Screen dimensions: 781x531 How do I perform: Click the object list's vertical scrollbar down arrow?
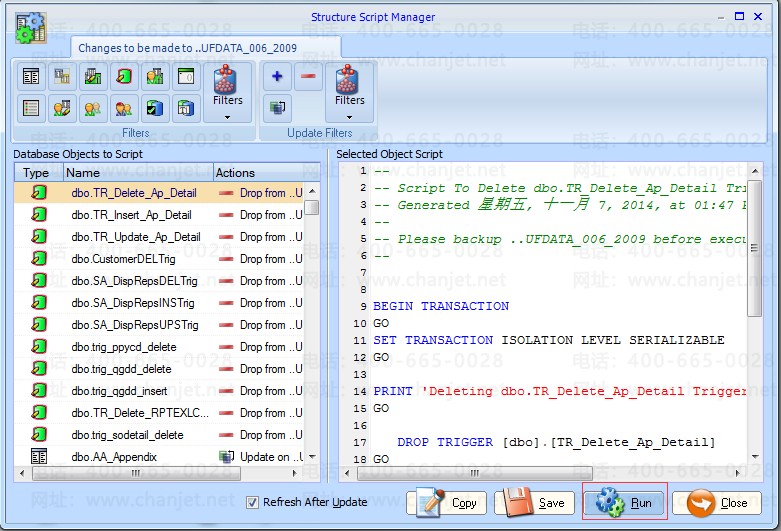pyautogui.click(x=312, y=457)
